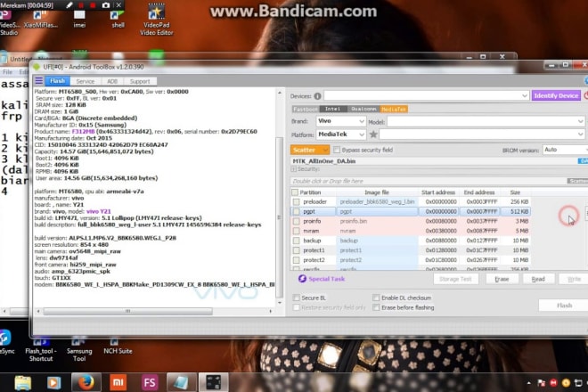Screen dimensions: 588x392
Task: Open the Brand dropdown showing Vivo
Action: tap(340, 121)
